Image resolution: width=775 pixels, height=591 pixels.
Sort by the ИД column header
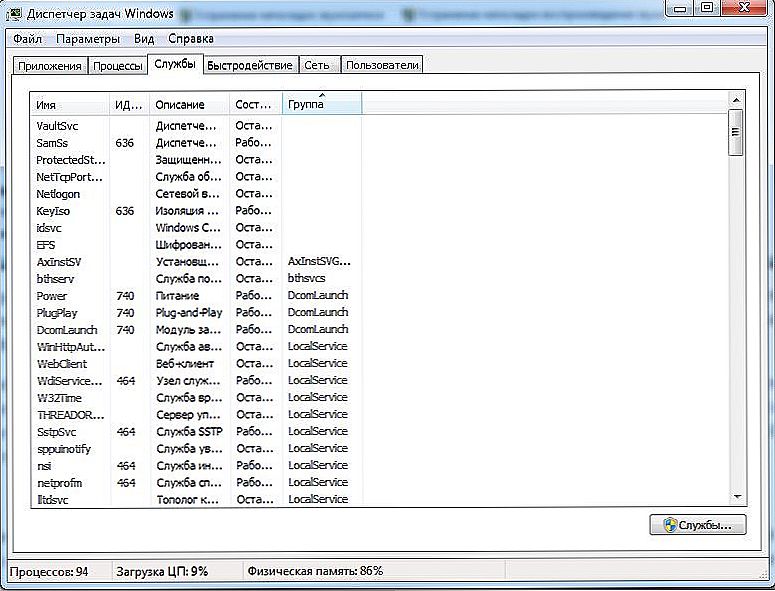tap(129, 104)
